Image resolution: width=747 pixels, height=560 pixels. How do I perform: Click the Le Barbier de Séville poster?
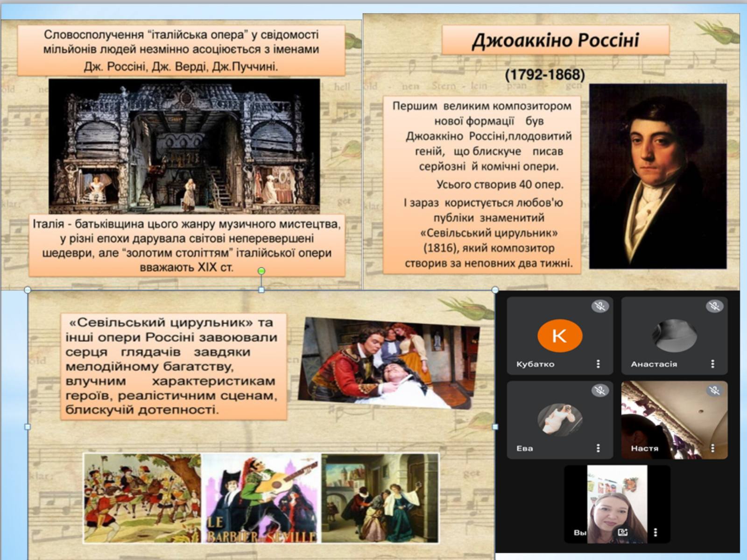[261, 498]
